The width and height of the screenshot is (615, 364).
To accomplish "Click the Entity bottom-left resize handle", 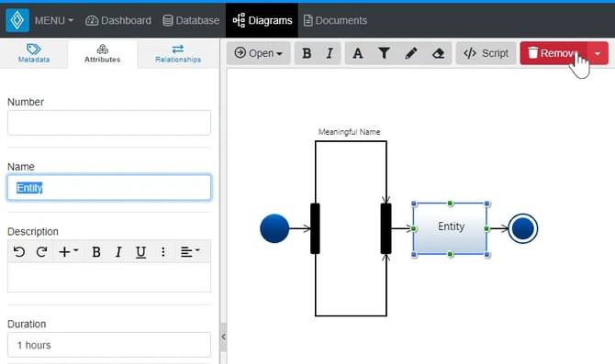I will (414, 255).
